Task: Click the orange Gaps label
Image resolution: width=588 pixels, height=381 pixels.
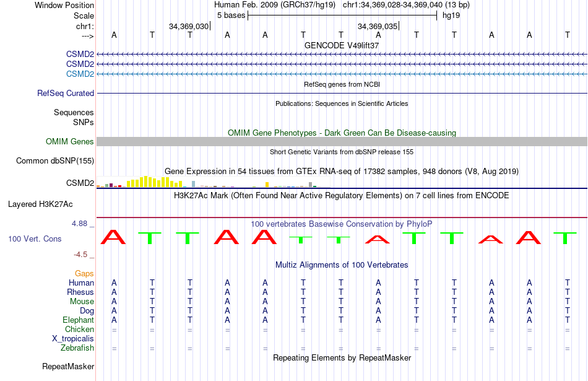Action: pos(84,274)
